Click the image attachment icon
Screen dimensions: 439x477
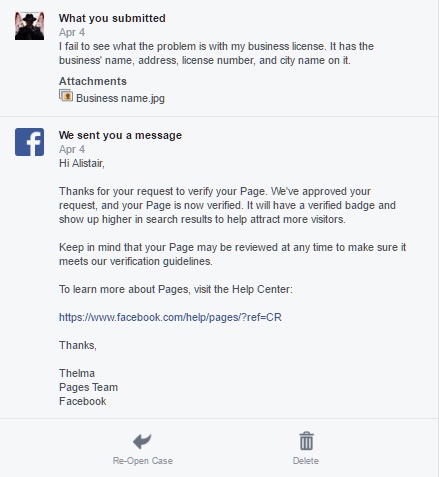tap(66, 96)
